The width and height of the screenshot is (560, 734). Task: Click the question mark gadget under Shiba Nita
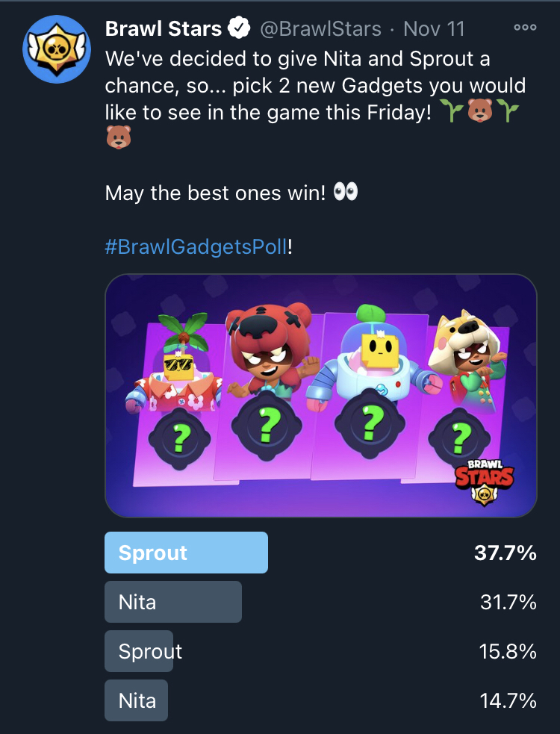click(x=462, y=434)
